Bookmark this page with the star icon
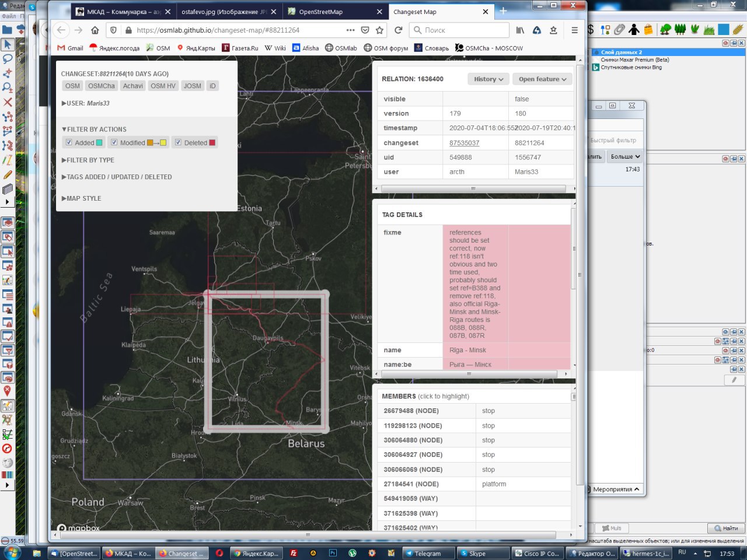Viewport: 747px width, 560px height. point(380,30)
